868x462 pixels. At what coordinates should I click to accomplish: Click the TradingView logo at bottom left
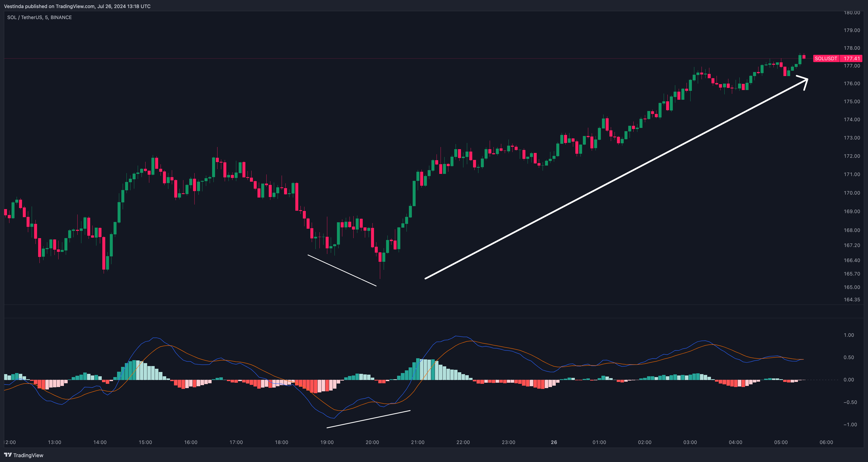pos(24,455)
